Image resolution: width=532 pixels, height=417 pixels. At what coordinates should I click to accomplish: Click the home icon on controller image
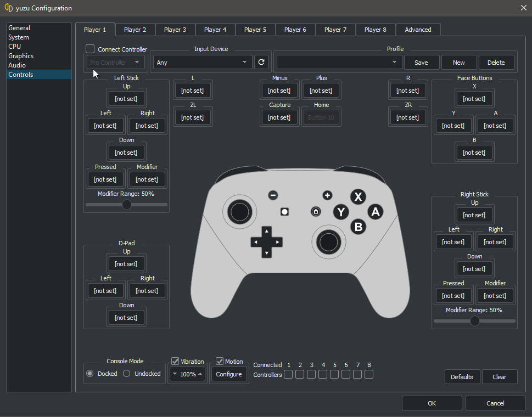(x=316, y=212)
